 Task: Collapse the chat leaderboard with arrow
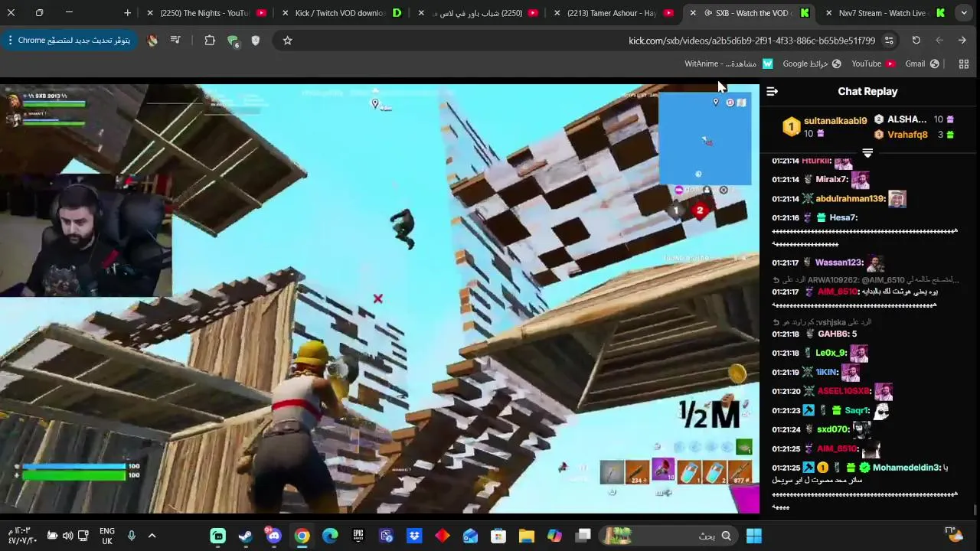click(x=867, y=153)
